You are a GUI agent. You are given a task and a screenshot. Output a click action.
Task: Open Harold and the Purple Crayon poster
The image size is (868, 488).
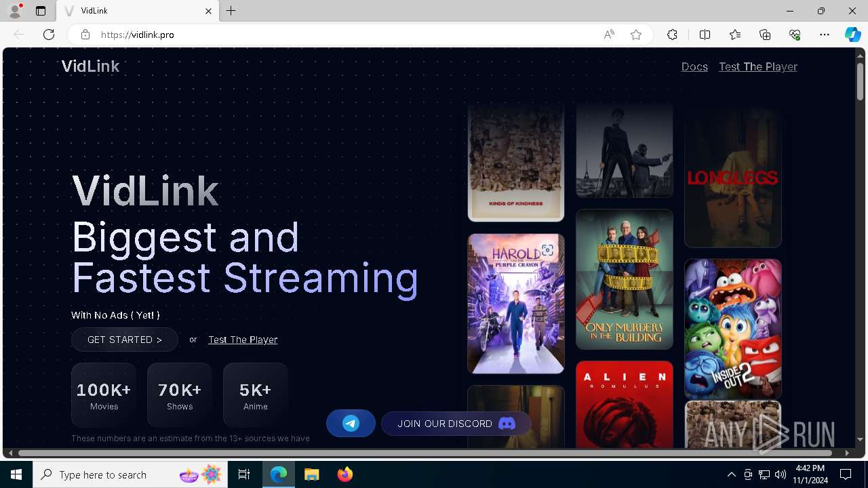coord(516,304)
